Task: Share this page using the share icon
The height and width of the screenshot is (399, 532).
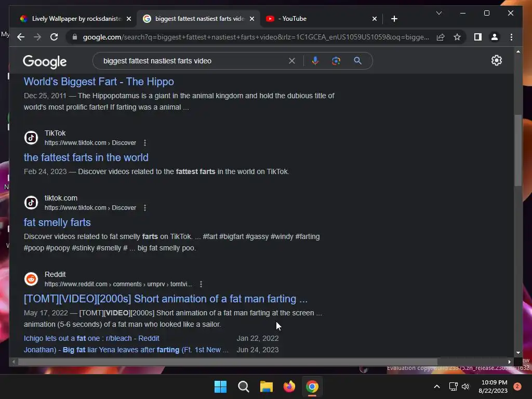Action: (x=441, y=37)
